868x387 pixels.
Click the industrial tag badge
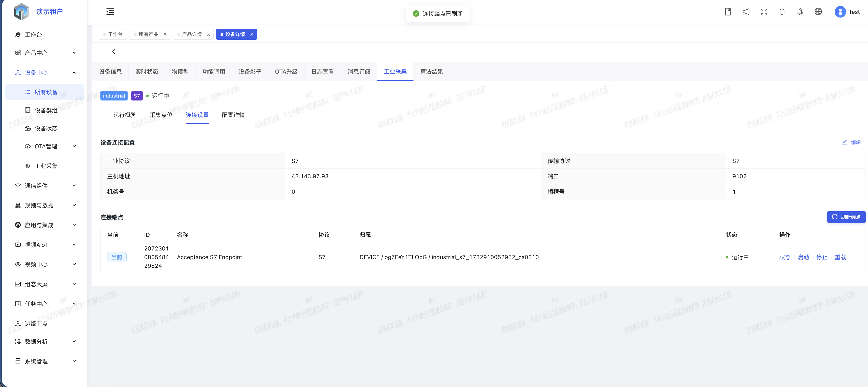tap(114, 96)
